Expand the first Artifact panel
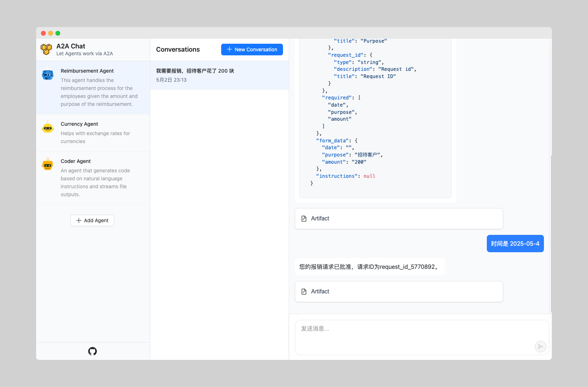The width and height of the screenshot is (588, 387). click(x=399, y=219)
